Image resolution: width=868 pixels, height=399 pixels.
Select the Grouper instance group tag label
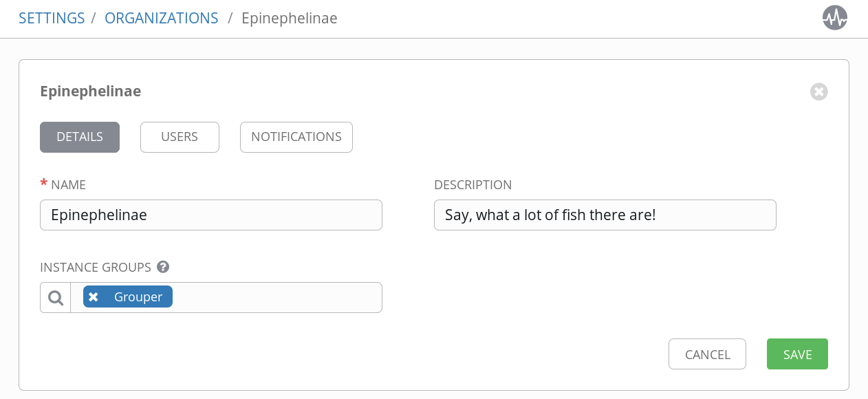click(138, 297)
